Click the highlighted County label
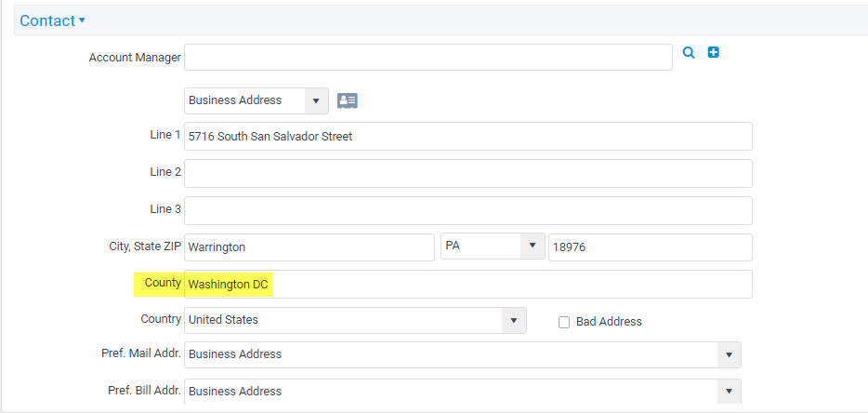The image size is (868, 413). pos(163,283)
